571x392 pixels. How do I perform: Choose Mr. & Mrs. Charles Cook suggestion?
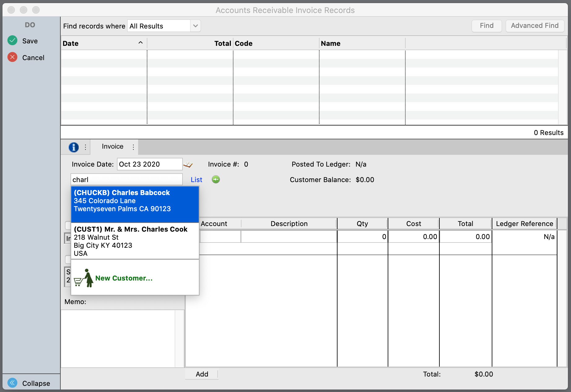click(135, 241)
